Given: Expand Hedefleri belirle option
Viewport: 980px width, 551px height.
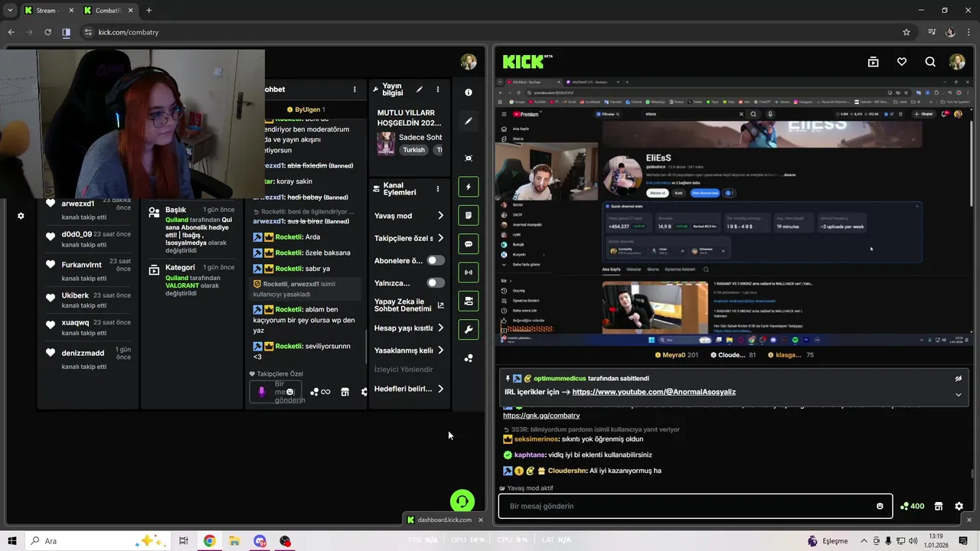Looking at the screenshot, I should 409,389.
